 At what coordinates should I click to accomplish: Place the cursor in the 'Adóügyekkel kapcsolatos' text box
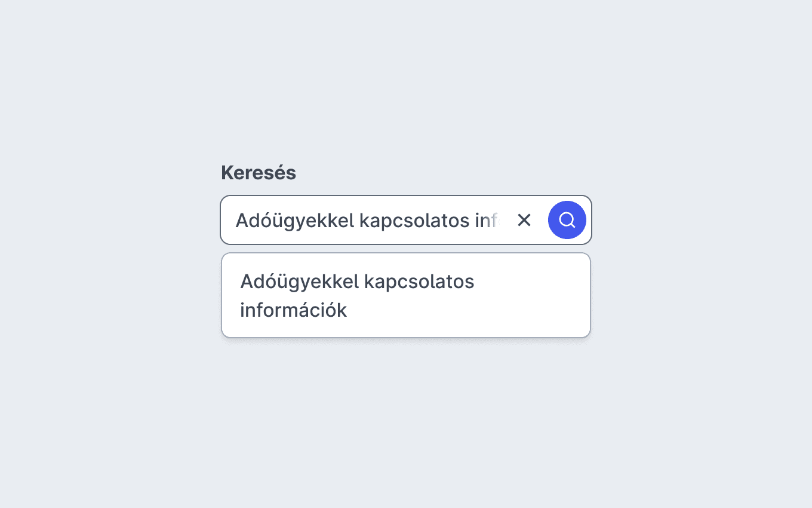click(367, 220)
